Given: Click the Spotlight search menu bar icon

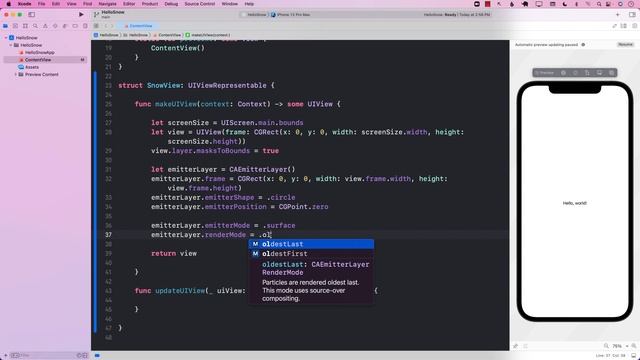Looking at the screenshot, I should [x=599, y=4].
